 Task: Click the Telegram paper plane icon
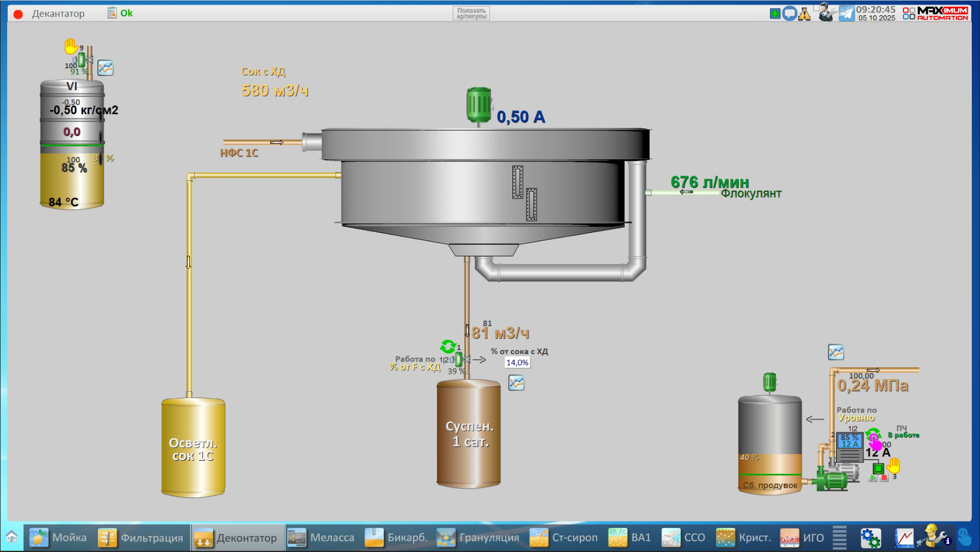coord(847,14)
